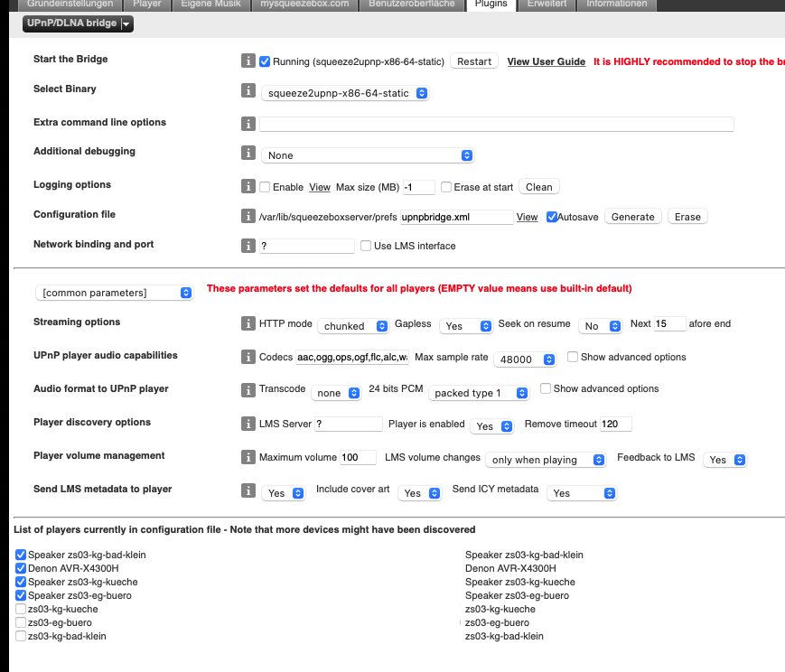Open the View User Guide link

546,62
